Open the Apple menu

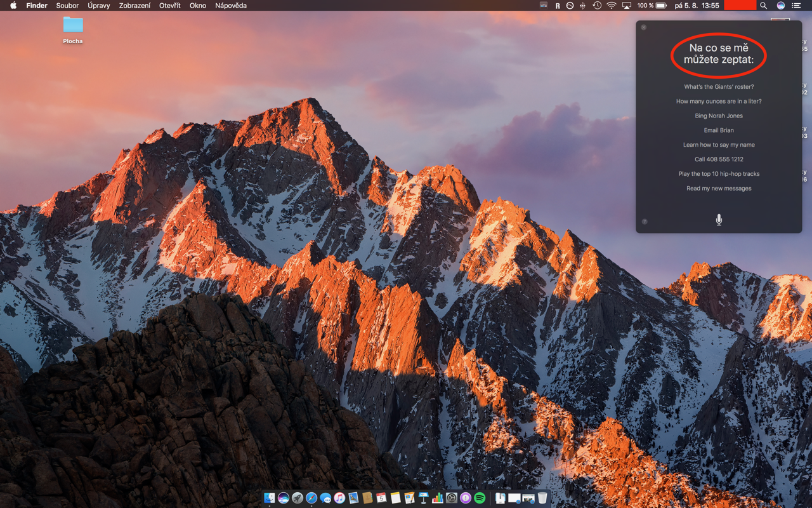(x=13, y=6)
